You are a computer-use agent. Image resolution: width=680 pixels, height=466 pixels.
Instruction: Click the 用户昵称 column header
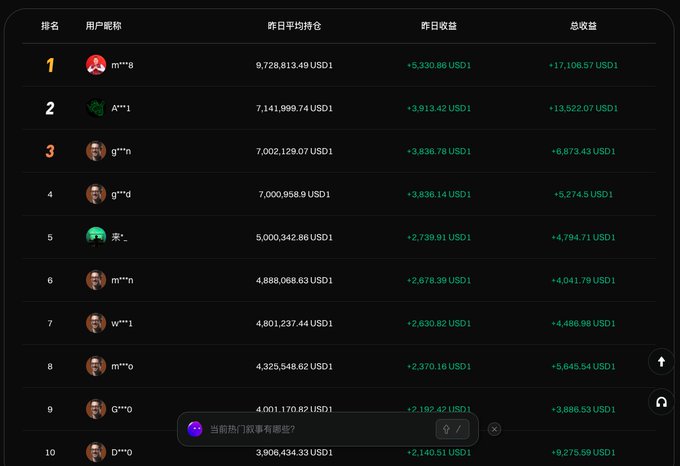click(x=103, y=26)
